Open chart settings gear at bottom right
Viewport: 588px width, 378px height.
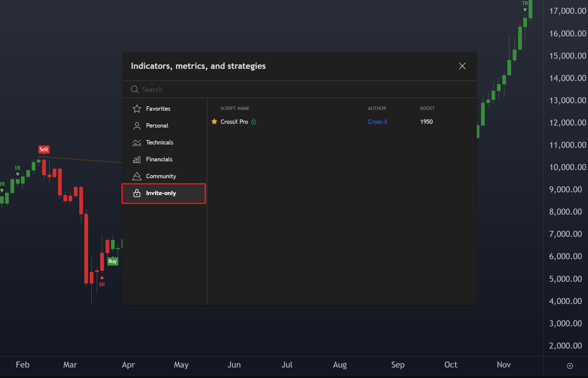coord(570,366)
